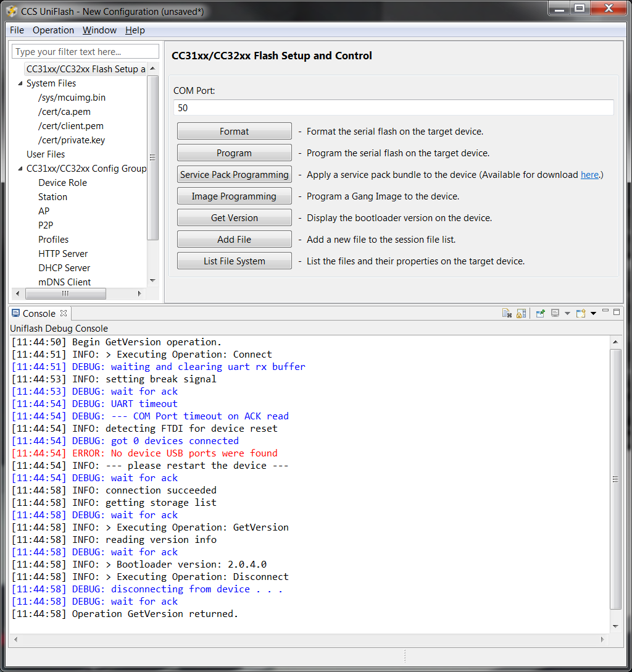Click the Display Selected Console monitor icon
The image size is (632, 672).
[555, 313]
